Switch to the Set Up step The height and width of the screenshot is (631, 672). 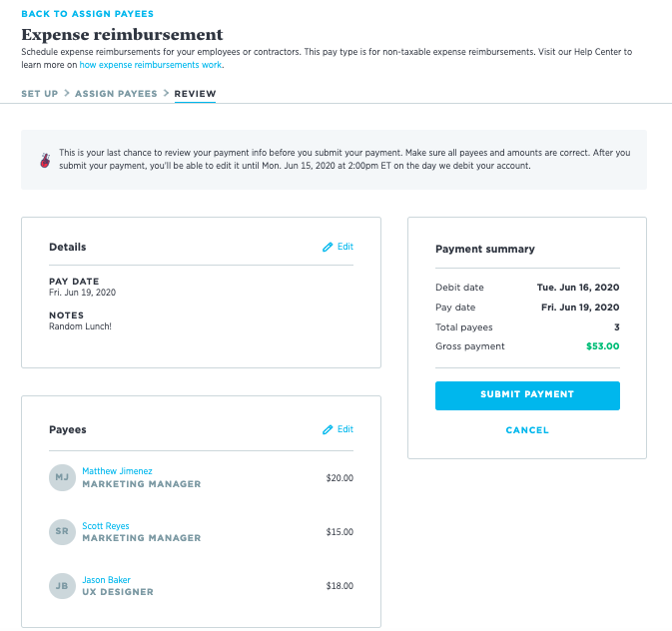pyautogui.click(x=41, y=94)
